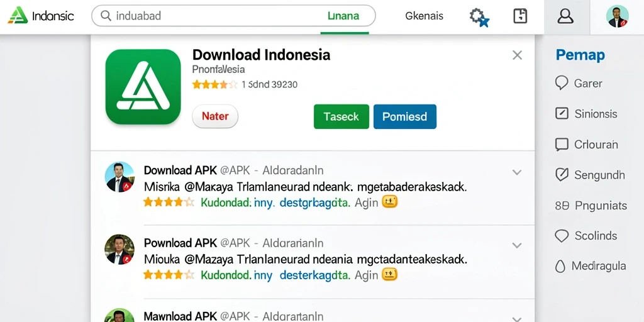Open Garer in sidebar
Viewport: 644px width, 322px height.
tap(588, 84)
